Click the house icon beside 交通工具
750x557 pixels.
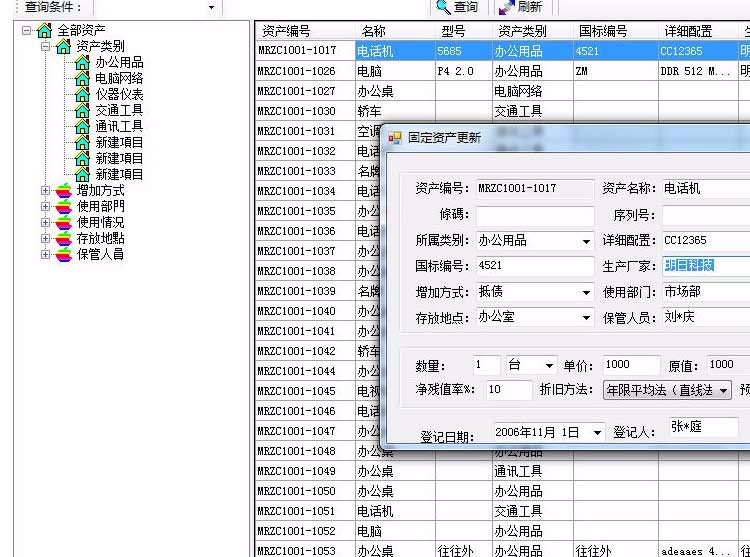coord(82,110)
